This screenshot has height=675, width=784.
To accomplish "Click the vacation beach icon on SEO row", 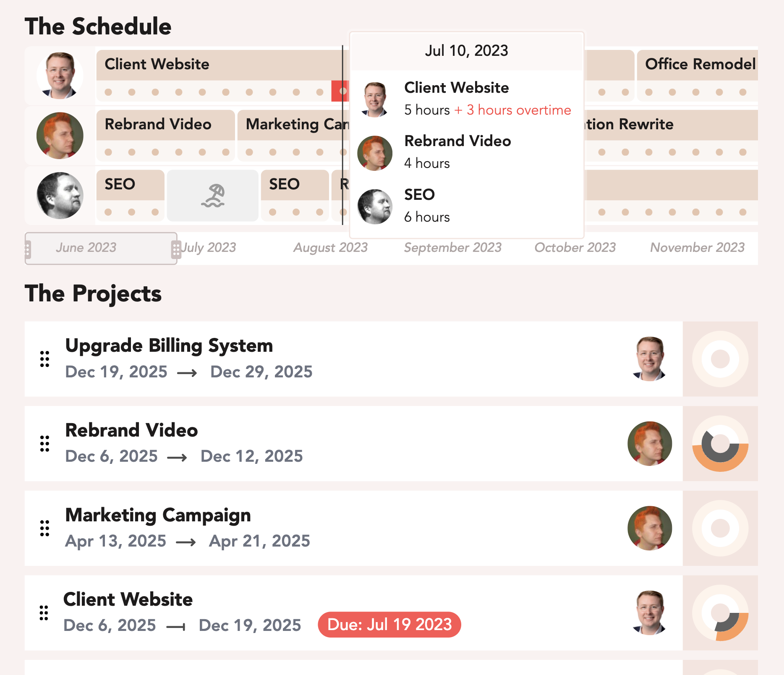I will click(x=212, y=195).
